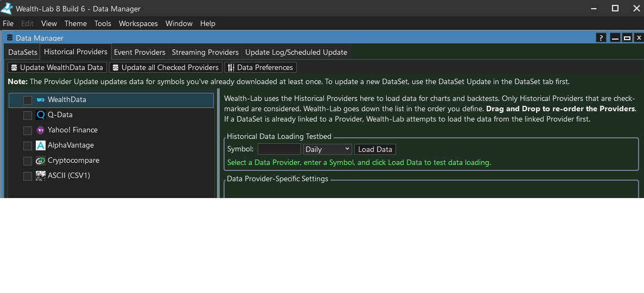Click the Symbol input field
Image resolution: width=644 pixels, height=293 pixels.
279,149
